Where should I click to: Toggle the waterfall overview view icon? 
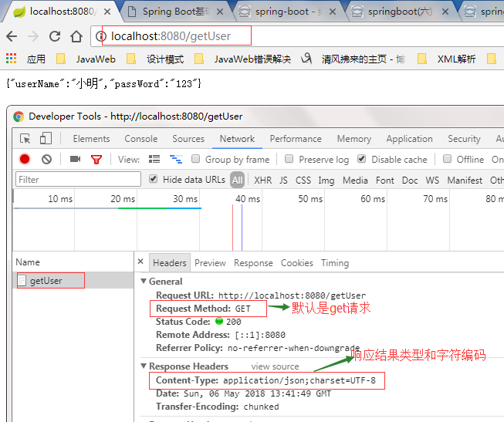coord(176,159)
